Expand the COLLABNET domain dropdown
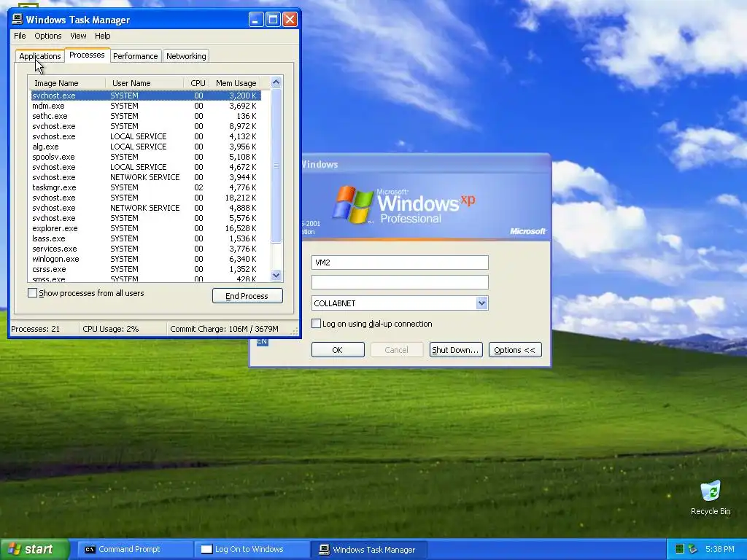The image size is (747, 560). click(481, 303)
